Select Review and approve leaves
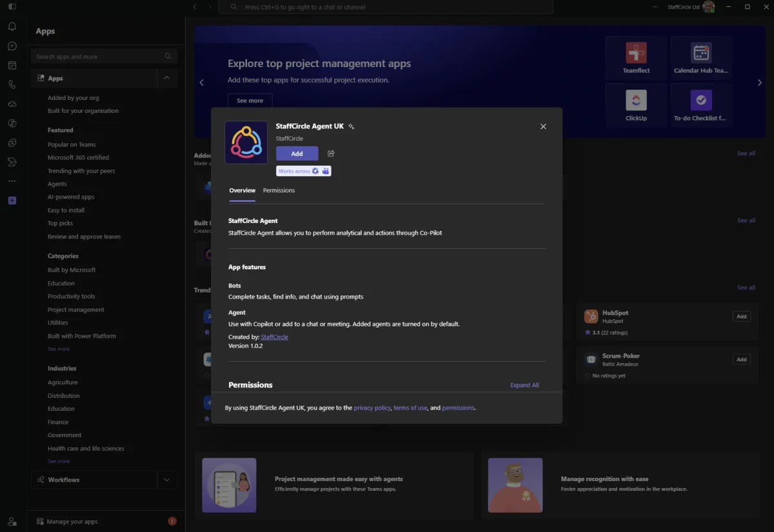Screen dimensions: 774x532 [84, 237]
